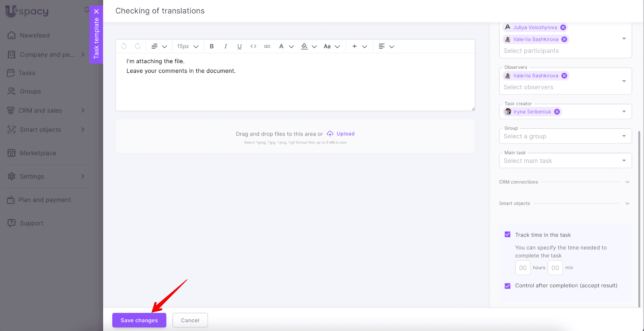The image size is (644, 331).
Task: Expand the CRM connections section
Action: [x=627, y=182]
